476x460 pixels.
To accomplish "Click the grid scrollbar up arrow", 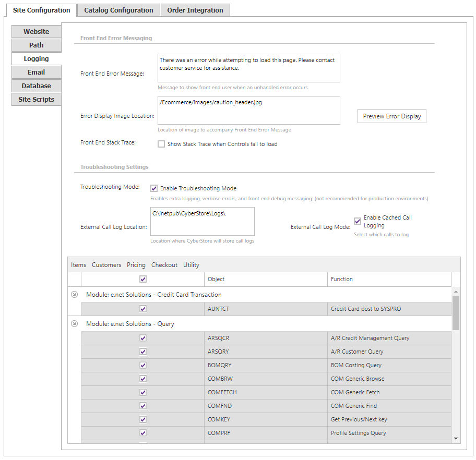I will (x=456, y=292).
